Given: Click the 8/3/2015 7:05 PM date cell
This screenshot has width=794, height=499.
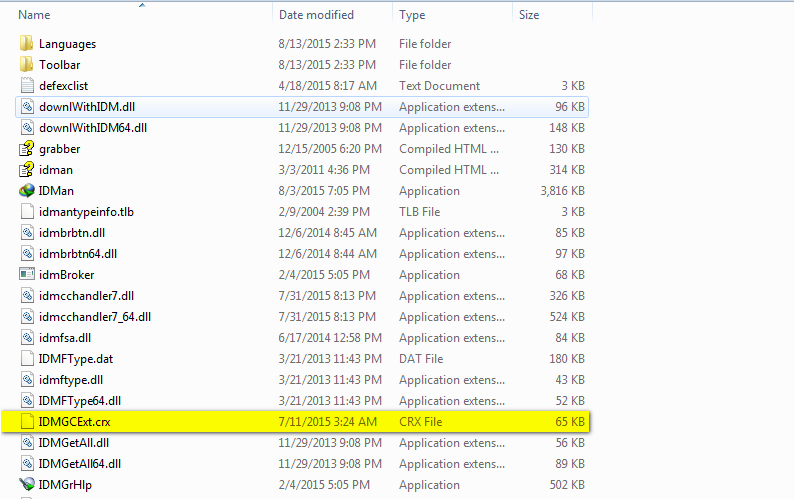Looking at the screenshot, I should coord(324,191).
